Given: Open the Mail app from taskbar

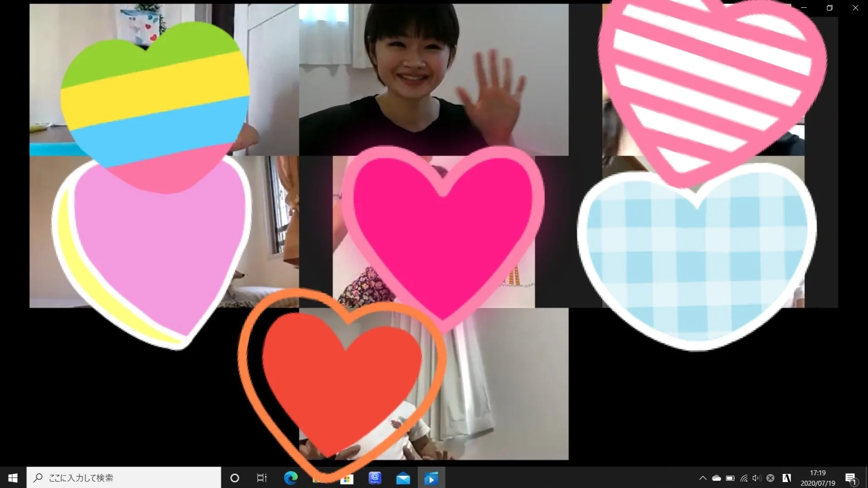Looking at the screenshot, I should click(403, 478).
